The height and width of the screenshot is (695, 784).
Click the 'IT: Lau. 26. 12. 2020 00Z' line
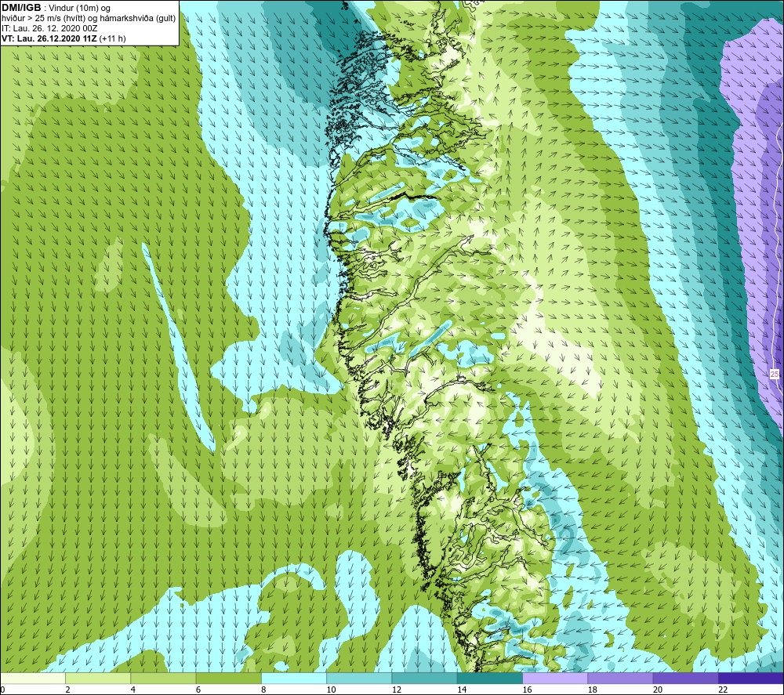point(49,28)
